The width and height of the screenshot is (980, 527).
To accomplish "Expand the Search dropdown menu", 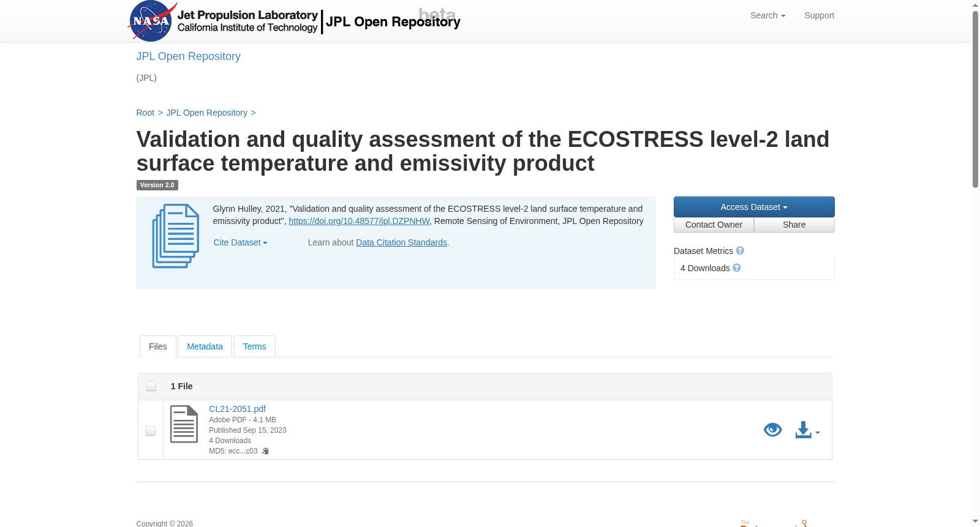I will tap(767, 15).
